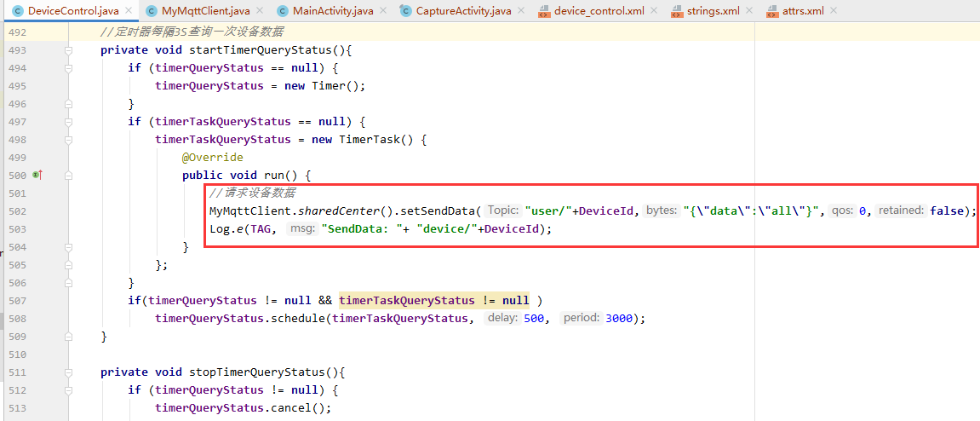Close the attrs.xml tab
This screenshot has width=980, height=421.
[x=835, y=10]
